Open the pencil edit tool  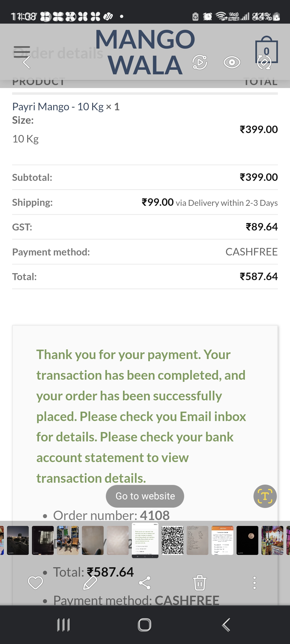point(90,583)
